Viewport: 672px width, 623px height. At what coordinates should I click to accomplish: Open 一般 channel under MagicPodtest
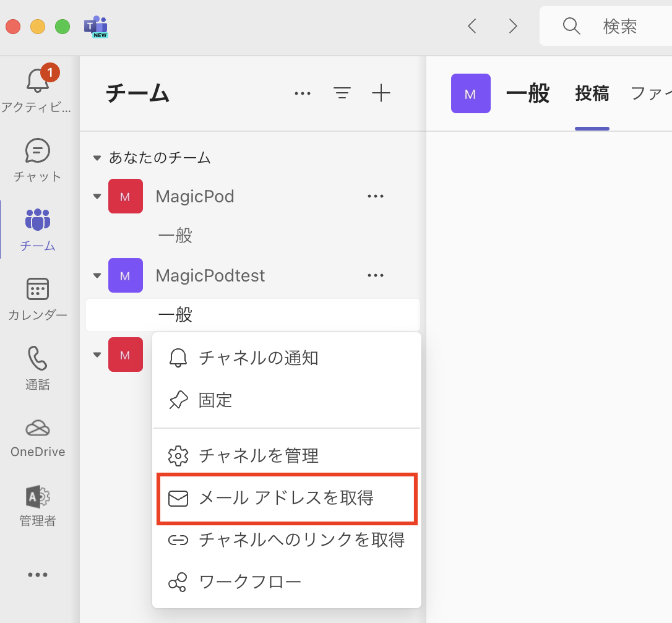[x=253, y=315]
